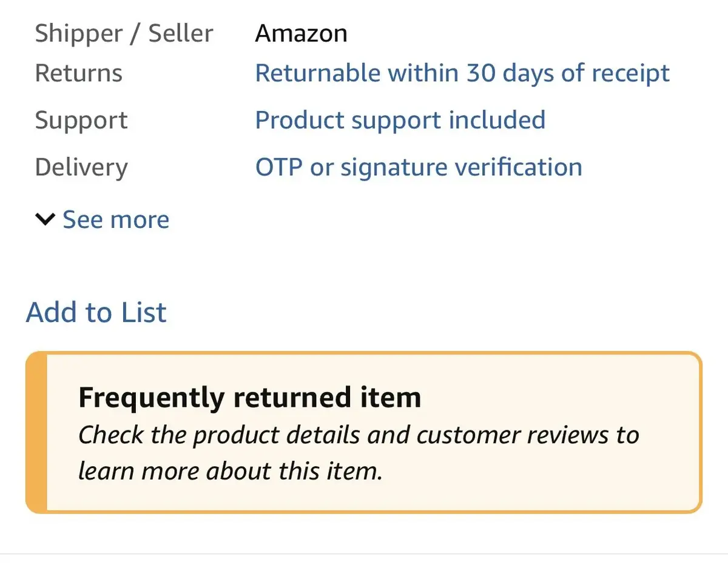
Task: Click the Returns row label
Action: click(x=79, y=73)
